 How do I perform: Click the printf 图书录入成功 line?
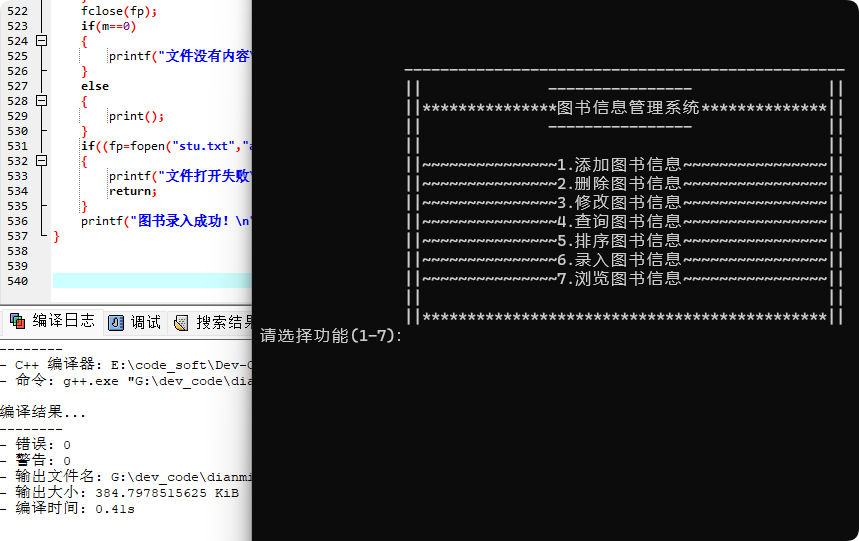166,221
